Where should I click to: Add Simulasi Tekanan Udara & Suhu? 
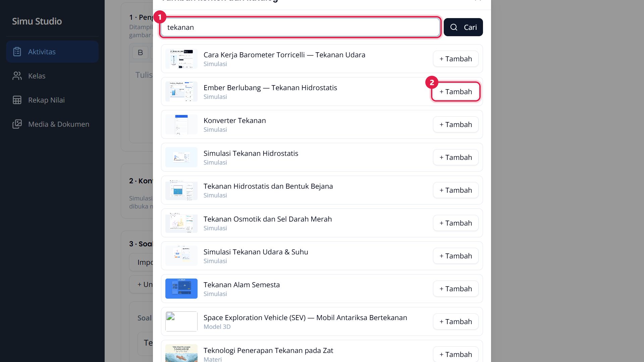[455, 256]
